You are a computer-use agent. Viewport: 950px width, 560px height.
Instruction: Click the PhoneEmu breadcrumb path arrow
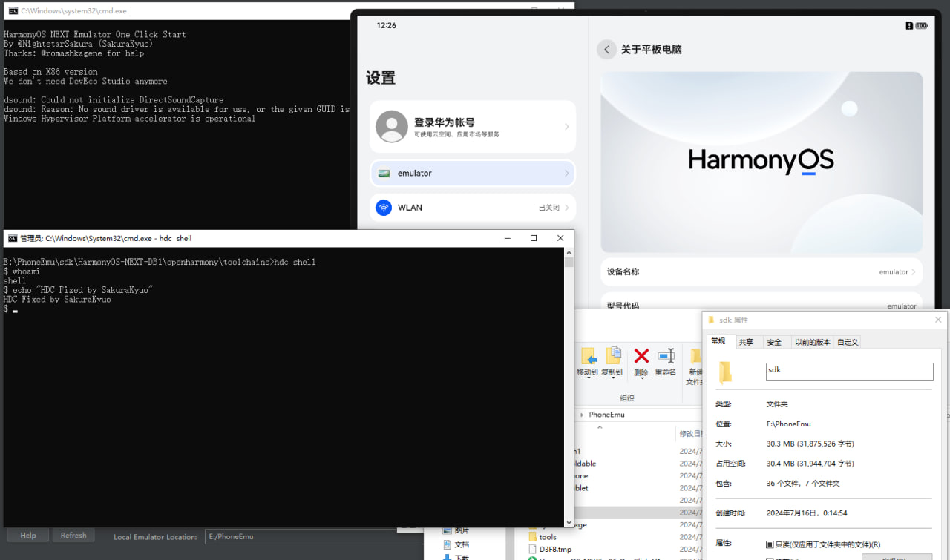[x=582, y=415]
